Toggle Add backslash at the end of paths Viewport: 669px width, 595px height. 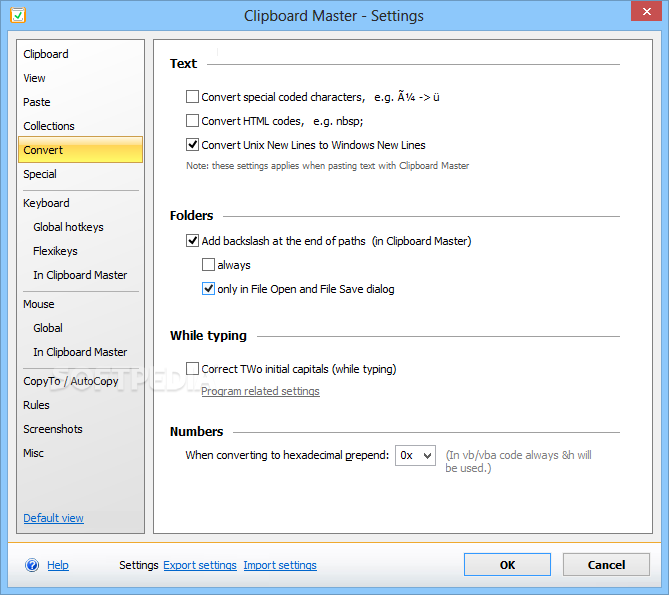(x=192, y=241)
